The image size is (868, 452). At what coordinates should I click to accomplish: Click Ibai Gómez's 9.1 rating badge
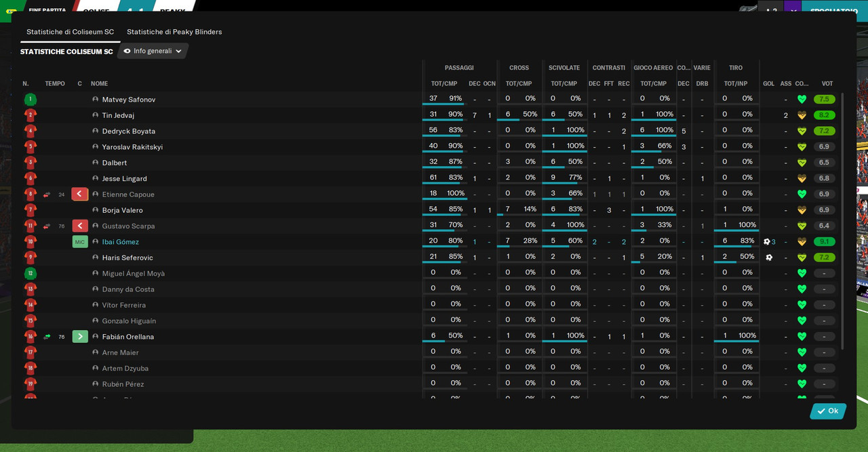pyautogui.click(x=825, y=242)
